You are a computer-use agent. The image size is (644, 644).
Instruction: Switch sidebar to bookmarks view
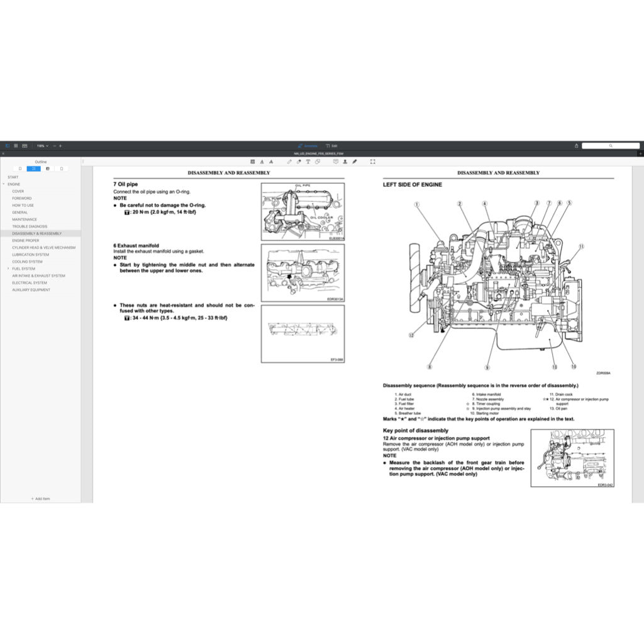coord(61,169)
